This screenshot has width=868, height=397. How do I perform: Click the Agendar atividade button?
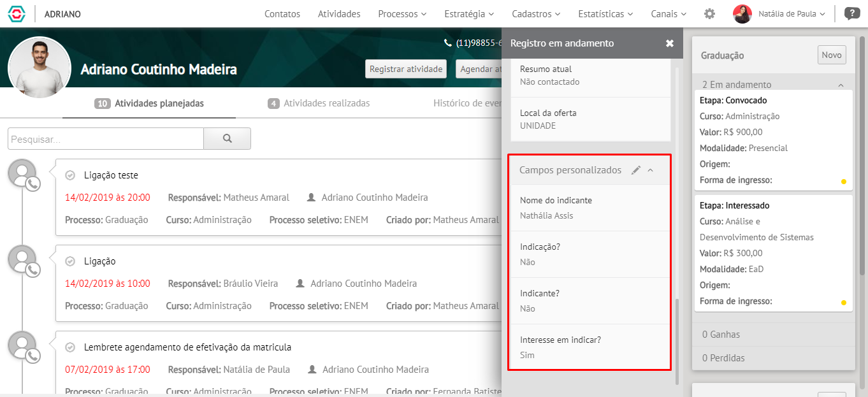(479, 69)
